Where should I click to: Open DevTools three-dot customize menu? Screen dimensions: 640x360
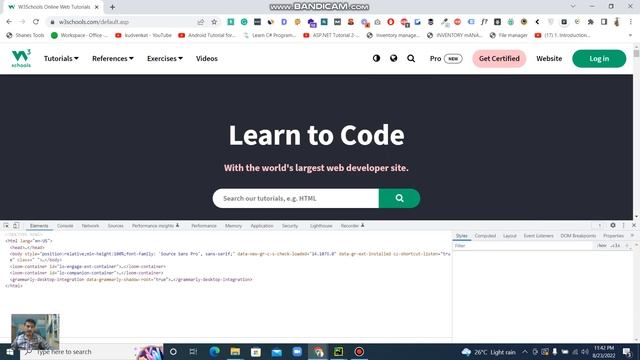pos(623,225)
